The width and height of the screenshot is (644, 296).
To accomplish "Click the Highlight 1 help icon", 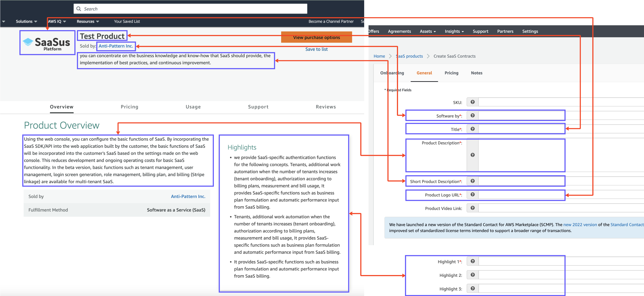I will click(472, 261).
